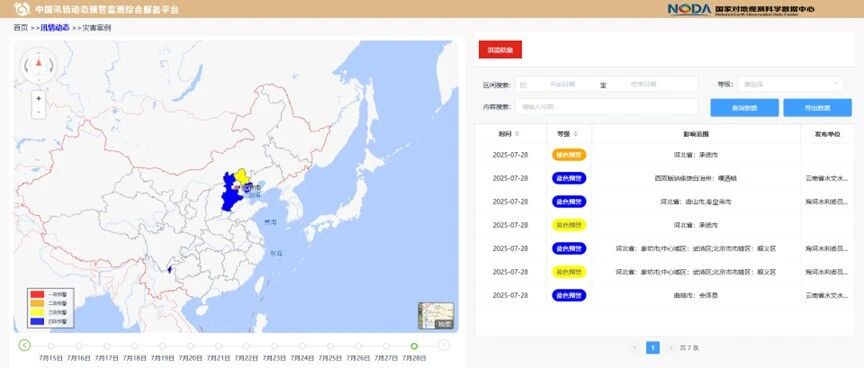Sort table by 等级 column arrows
The image size is (864, 368).
click(x=576, y=134)
